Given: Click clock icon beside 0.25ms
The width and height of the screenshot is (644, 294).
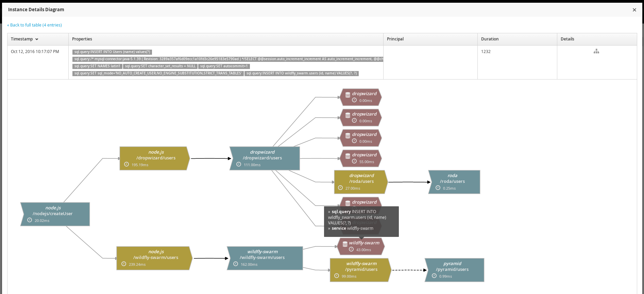Looking at the screenshot, I should pyautogui.click(x=438, y=188).
